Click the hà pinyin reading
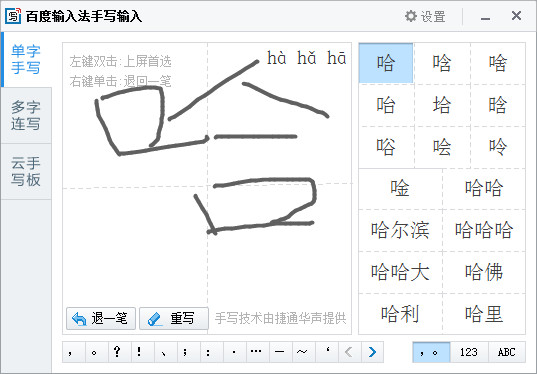537x374 pixels. tap(276, 58)
